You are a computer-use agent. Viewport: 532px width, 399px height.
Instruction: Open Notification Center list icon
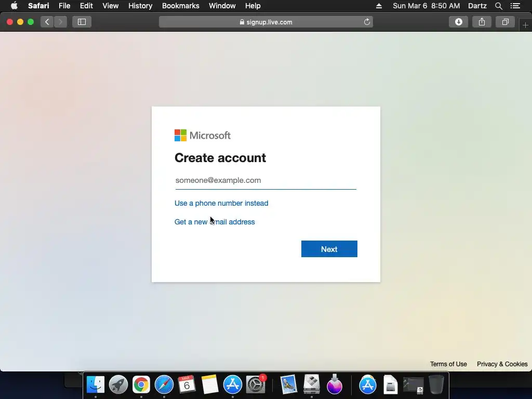coord(515,6)
